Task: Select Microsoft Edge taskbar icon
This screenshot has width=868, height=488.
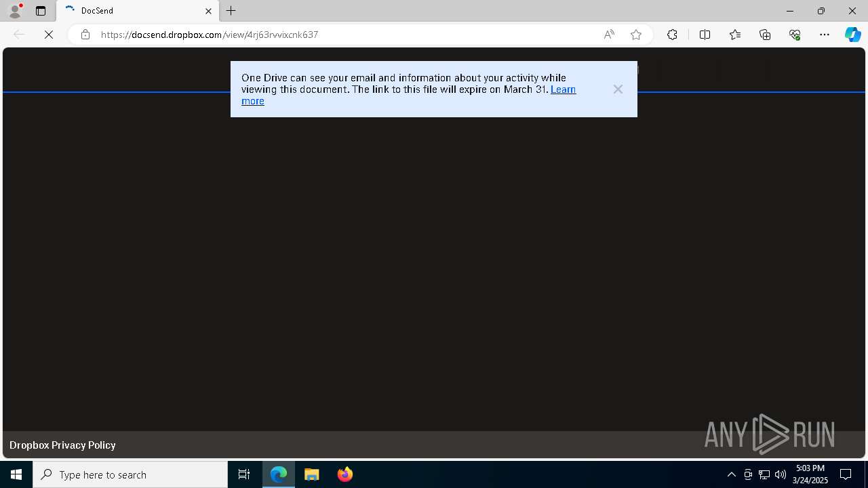Action: click(x=279, y=474)
